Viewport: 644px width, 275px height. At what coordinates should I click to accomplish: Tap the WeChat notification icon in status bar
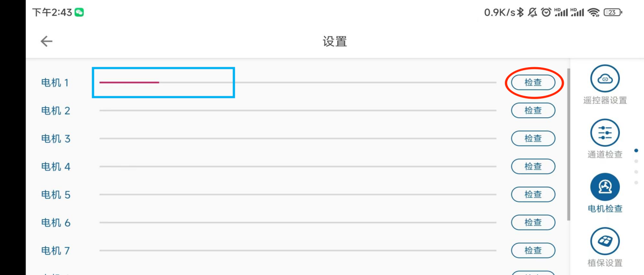79,12
